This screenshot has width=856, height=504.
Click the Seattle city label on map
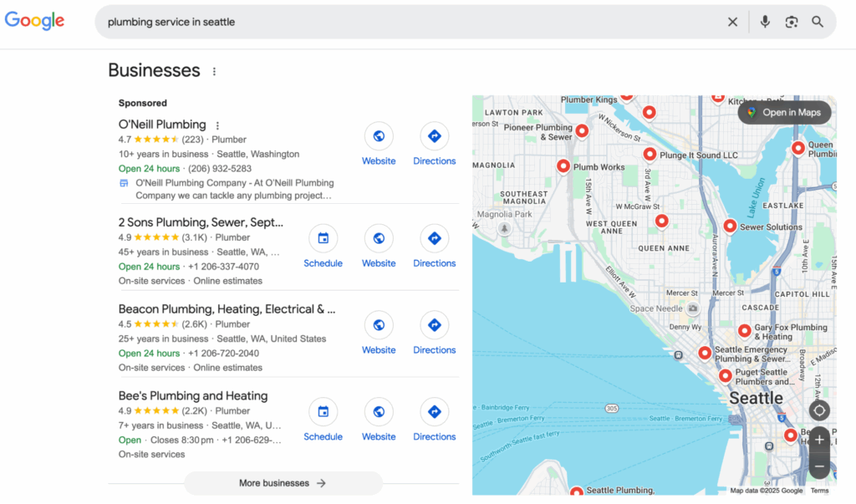click(x=756, y=398)
